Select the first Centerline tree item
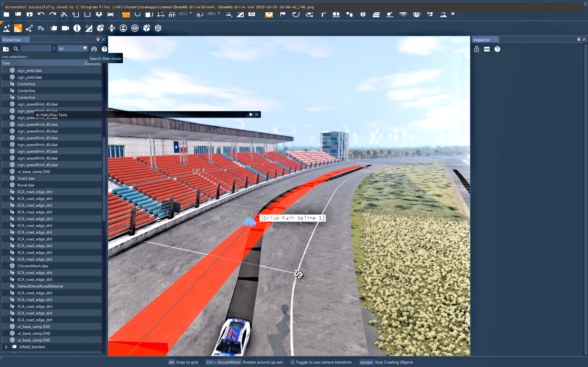 point(51,84)
